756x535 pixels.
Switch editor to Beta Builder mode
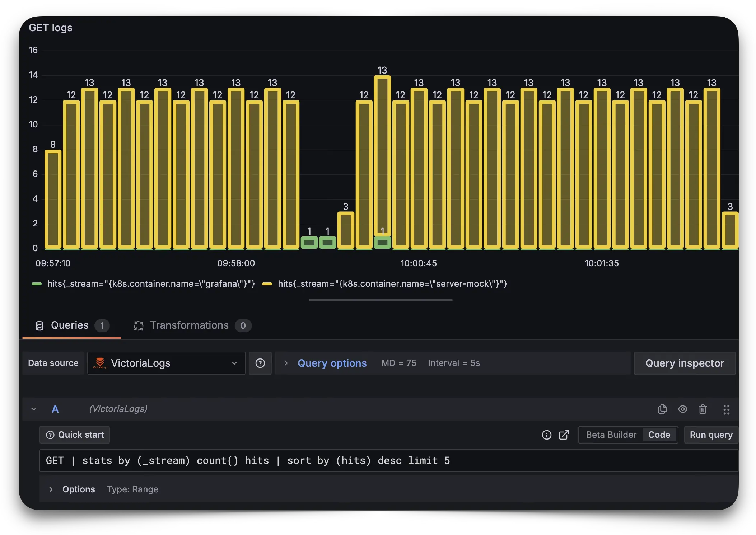611,435
